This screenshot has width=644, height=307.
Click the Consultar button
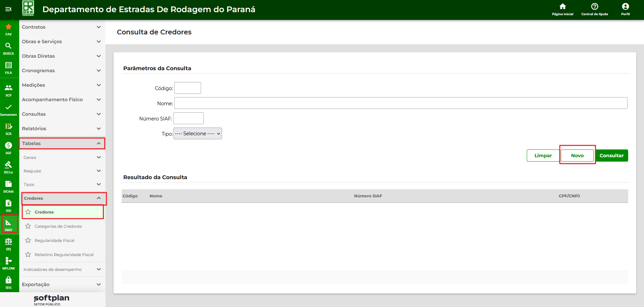611,156
